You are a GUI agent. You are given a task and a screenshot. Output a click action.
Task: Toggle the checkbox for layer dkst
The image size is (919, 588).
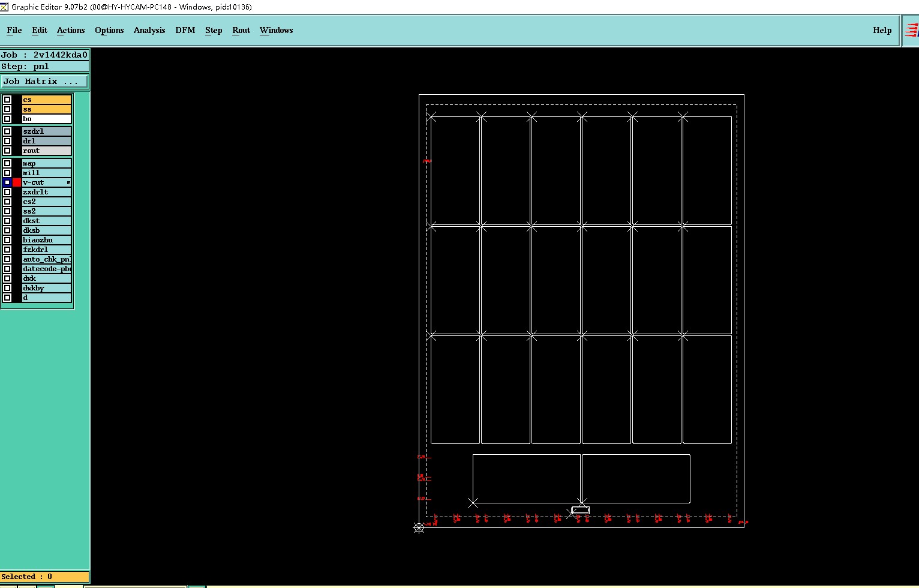(7, 221)
